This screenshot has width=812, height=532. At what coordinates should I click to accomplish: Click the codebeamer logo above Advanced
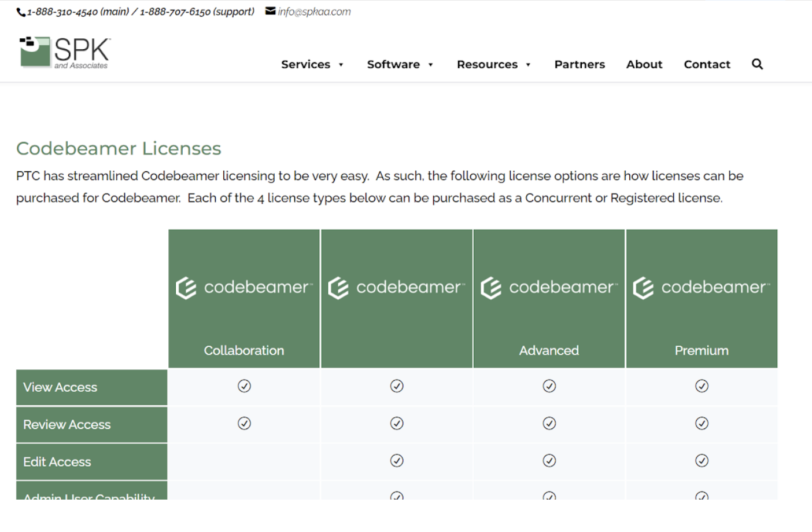[549, 288]
